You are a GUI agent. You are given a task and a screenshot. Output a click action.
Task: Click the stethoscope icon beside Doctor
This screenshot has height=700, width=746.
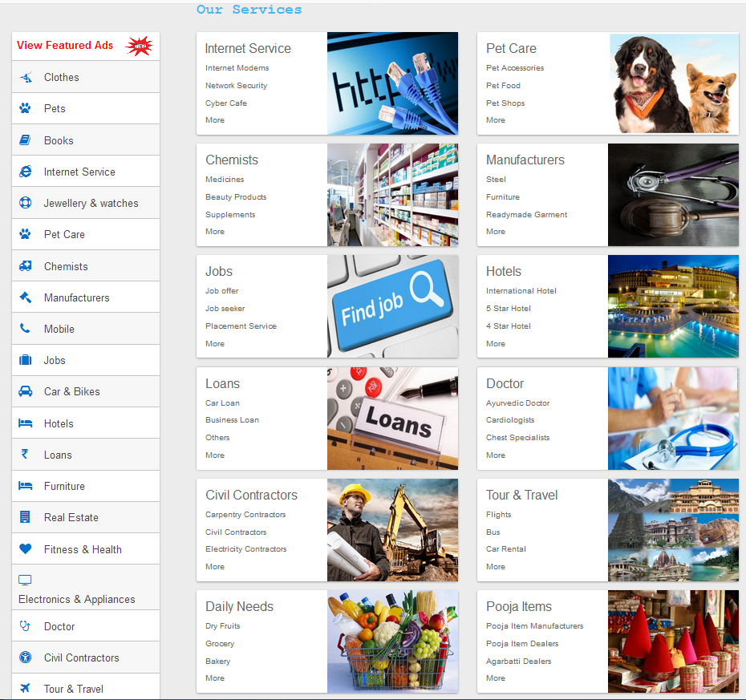pos(26,626)
